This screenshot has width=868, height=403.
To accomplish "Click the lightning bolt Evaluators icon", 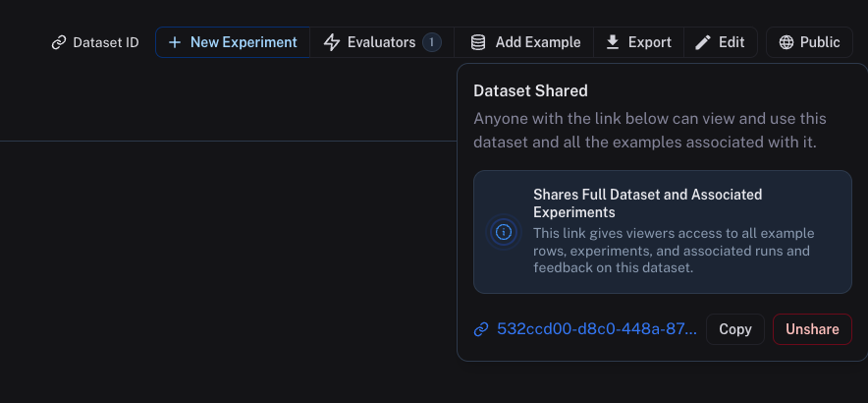I will click(332, 42).
